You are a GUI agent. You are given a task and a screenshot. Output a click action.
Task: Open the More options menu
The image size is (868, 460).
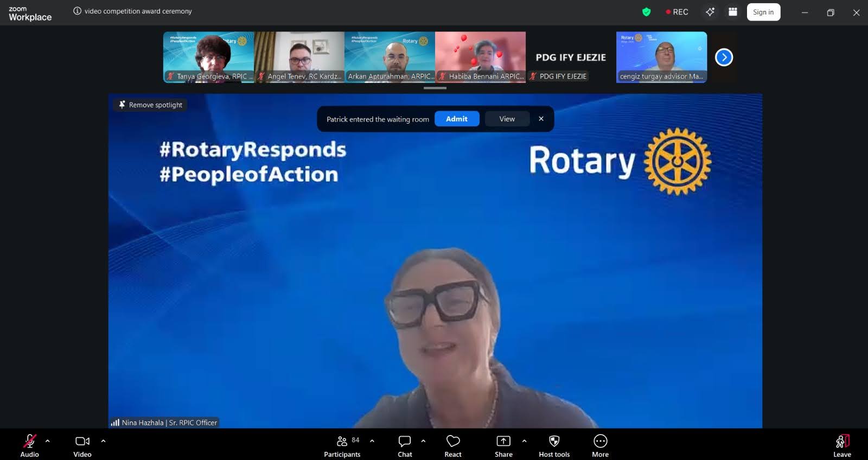(x=600, y=445)
